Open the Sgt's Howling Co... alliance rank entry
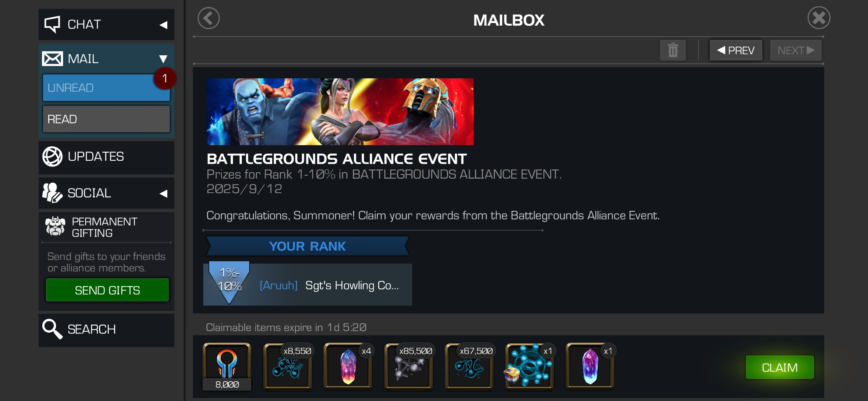This screenshot has height=401, width=868. coord(308,285)
